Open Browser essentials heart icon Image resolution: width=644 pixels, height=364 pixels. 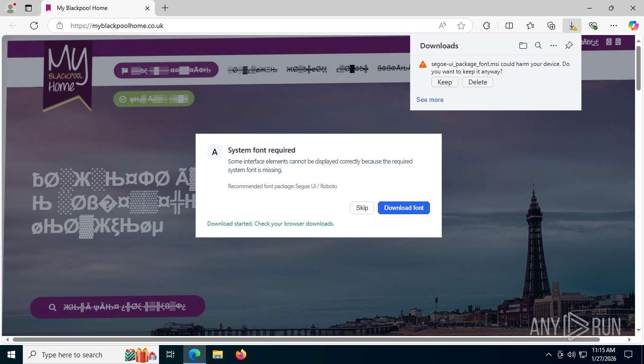(593, 26)
